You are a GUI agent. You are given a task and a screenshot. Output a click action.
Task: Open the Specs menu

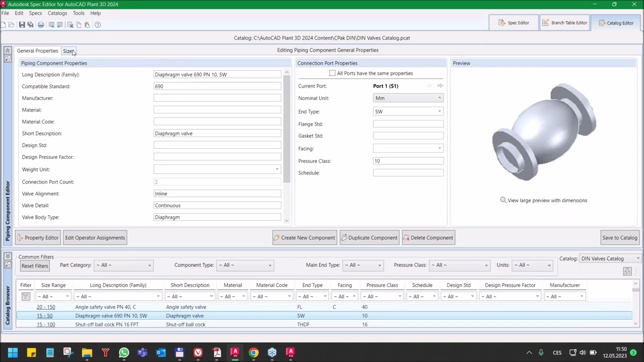(x=35, y=13)
